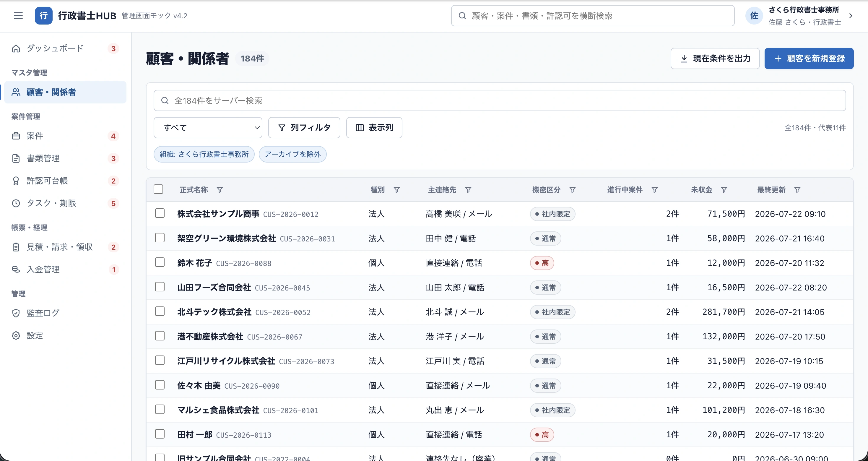Open the 表示列 column chooser

click(x=374, y=127)
